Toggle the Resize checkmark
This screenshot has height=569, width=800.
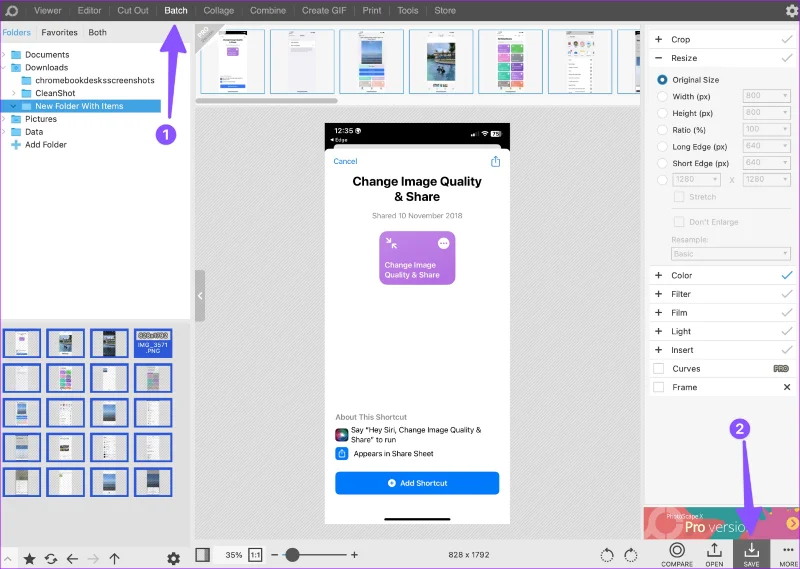pyautogui.click(x=787, y=58)
